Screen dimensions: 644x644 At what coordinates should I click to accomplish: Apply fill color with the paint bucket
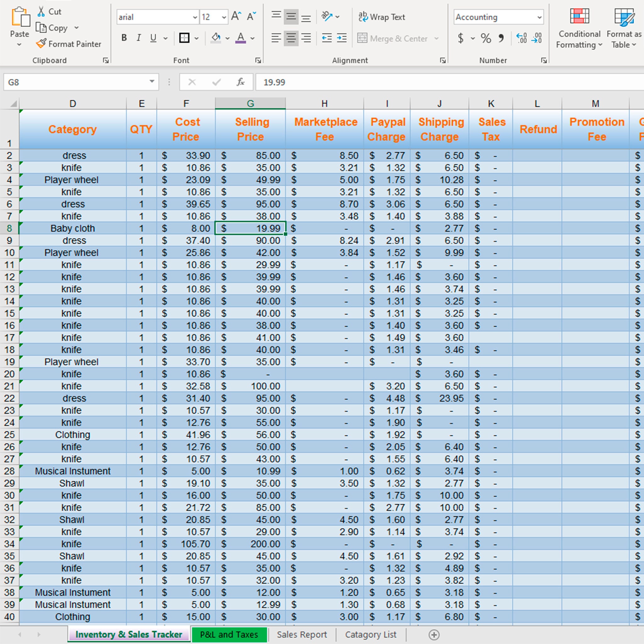pos(216,38)
